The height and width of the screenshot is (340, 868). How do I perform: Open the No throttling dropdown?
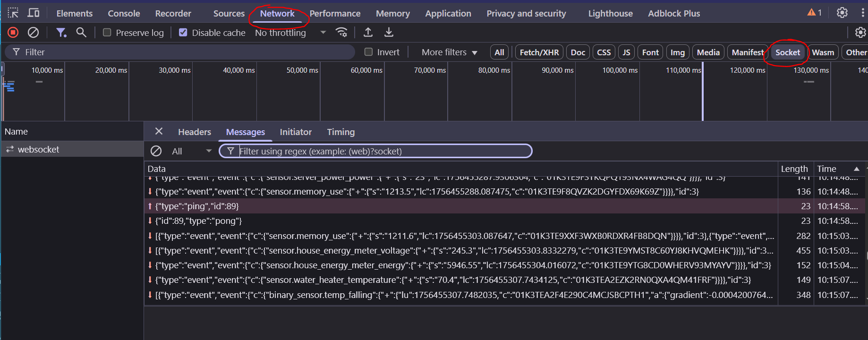pos(290,33)
